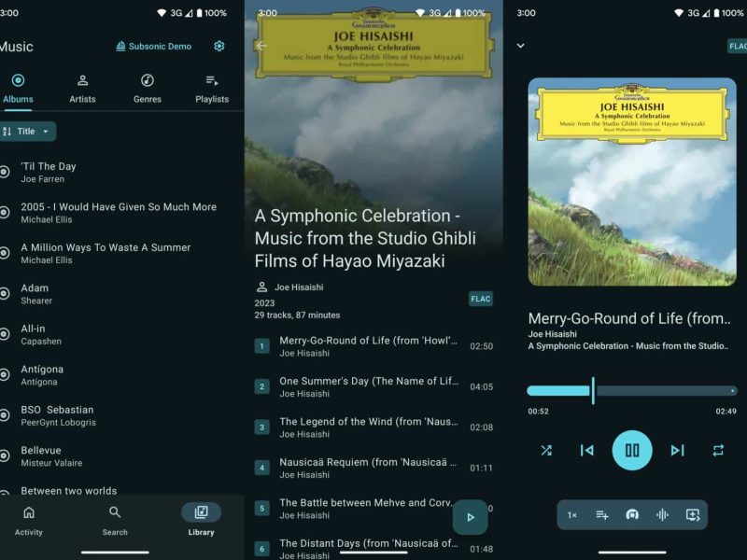
Task: Go to Activity in bottom navigation
Action: point(29,521)
